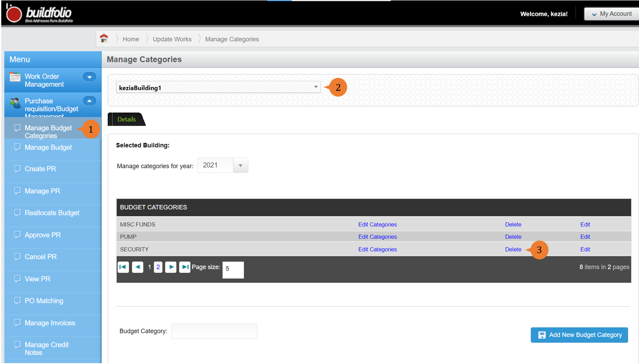
Task: Click Home in the breadcrumb
Action: click(x=131, y=39)
